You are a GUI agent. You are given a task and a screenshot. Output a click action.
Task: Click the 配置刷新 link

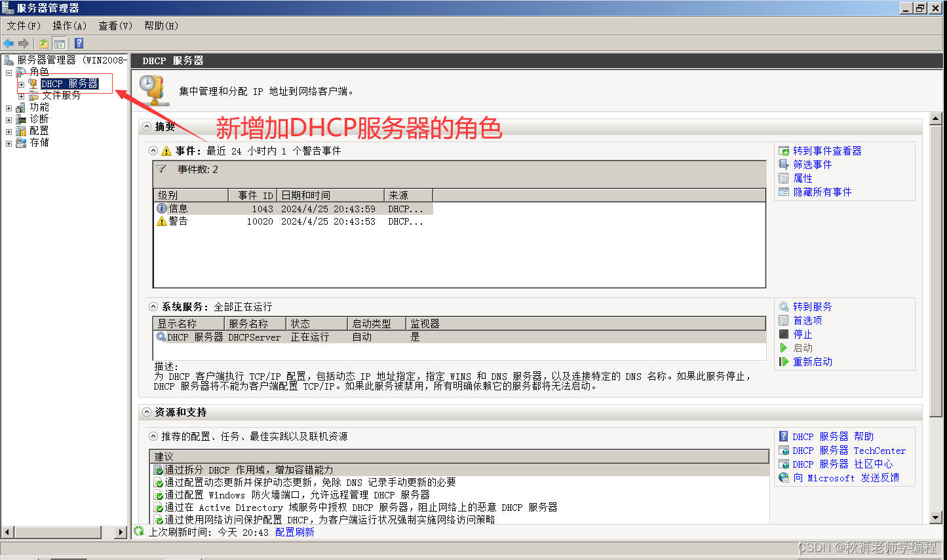[x=295, y=532]
